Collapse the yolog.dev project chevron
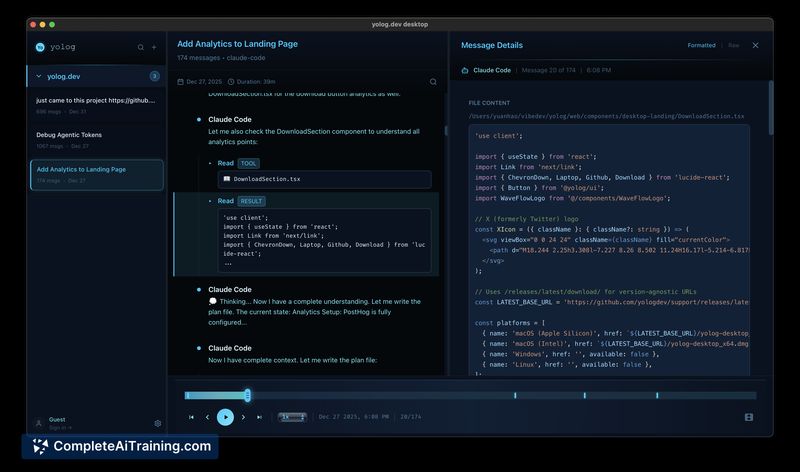 [39, 76]
